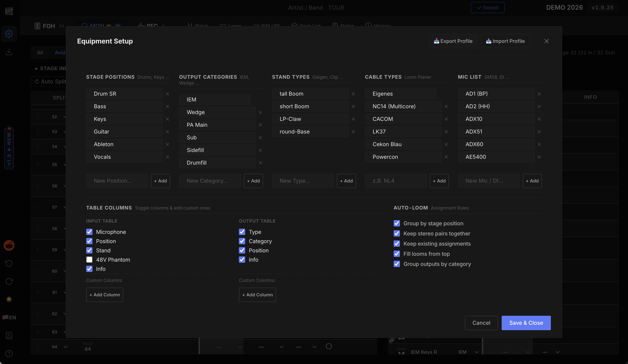Screen dimensions: 628x364
Task: Remove Keys stage position entry
Action: (x=167, y=119)
